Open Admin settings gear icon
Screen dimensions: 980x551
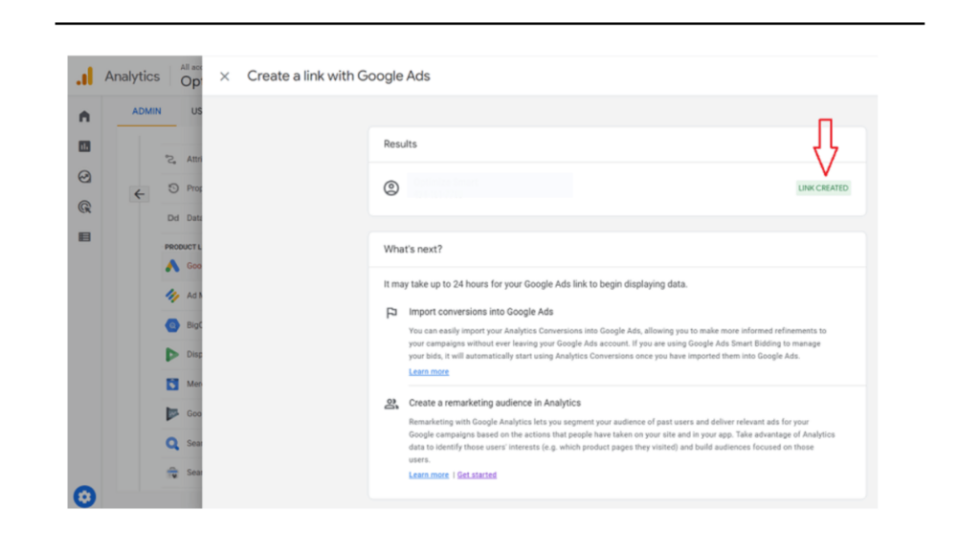click(x=84, y=496)
